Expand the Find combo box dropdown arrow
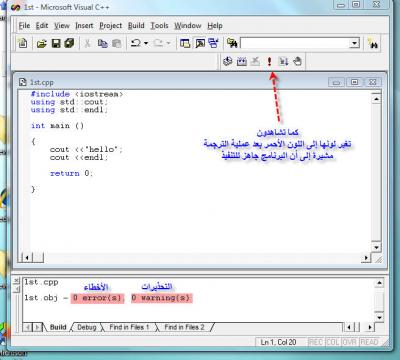 354,43
